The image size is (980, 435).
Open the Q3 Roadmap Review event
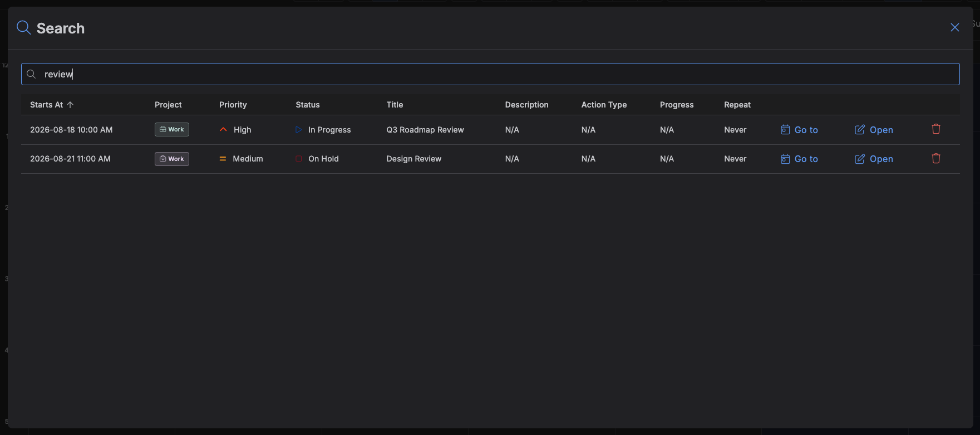click(874, 130)
